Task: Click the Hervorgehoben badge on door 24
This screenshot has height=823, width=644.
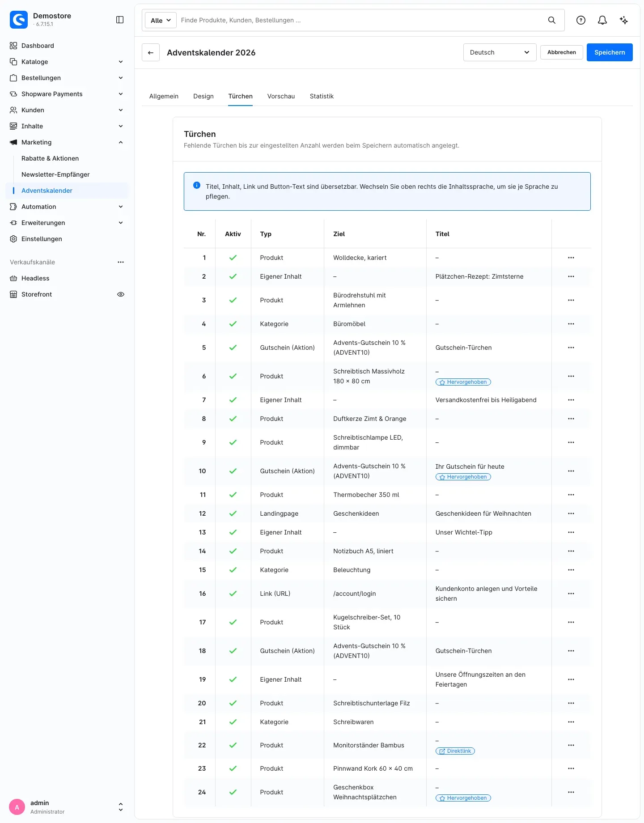Action: [x=463, y=798]
